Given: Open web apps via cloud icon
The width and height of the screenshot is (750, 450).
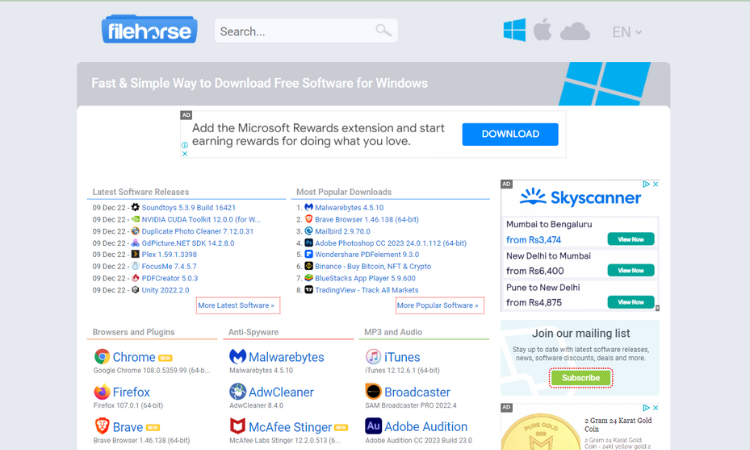Looking at the screenshot, I should pos(575,32).
